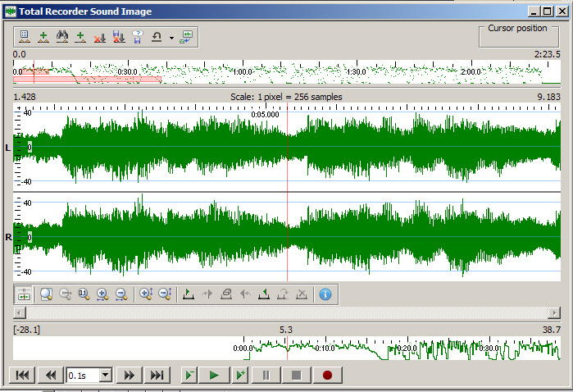Open the 0.1s step size dropdown
Image resolution: width=573 pixels, height=392 pixels.
click(106, 375)
